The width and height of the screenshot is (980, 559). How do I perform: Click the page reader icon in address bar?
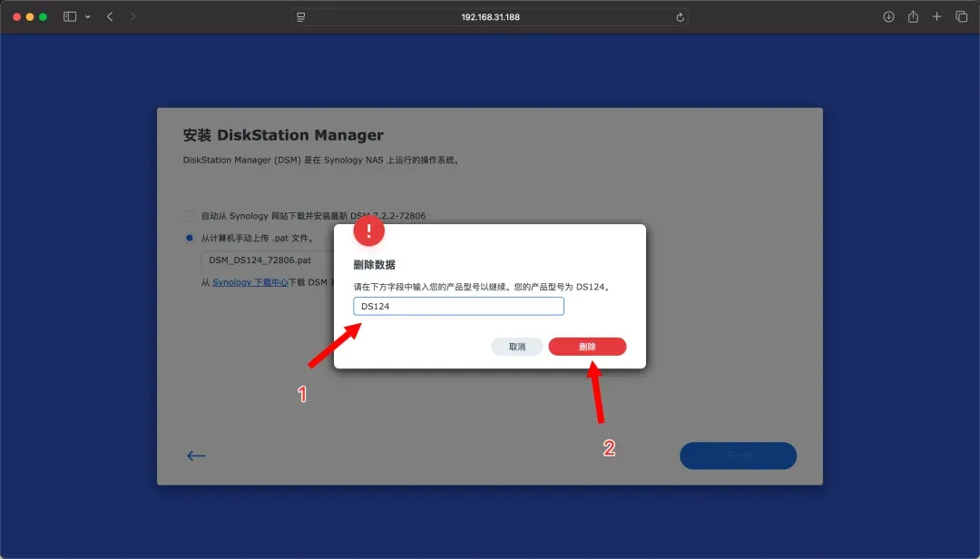300,17
